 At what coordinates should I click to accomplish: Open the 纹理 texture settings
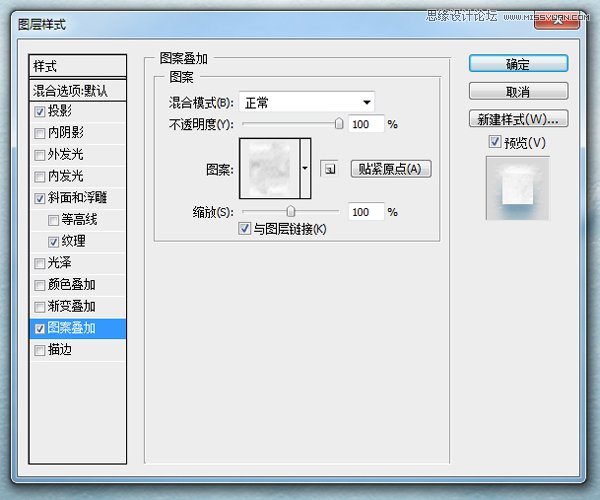click(x=73, y=241)
